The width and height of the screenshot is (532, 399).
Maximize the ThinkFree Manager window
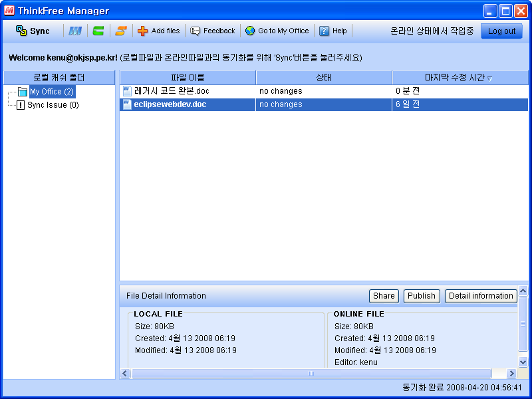[x=505, y=11]
